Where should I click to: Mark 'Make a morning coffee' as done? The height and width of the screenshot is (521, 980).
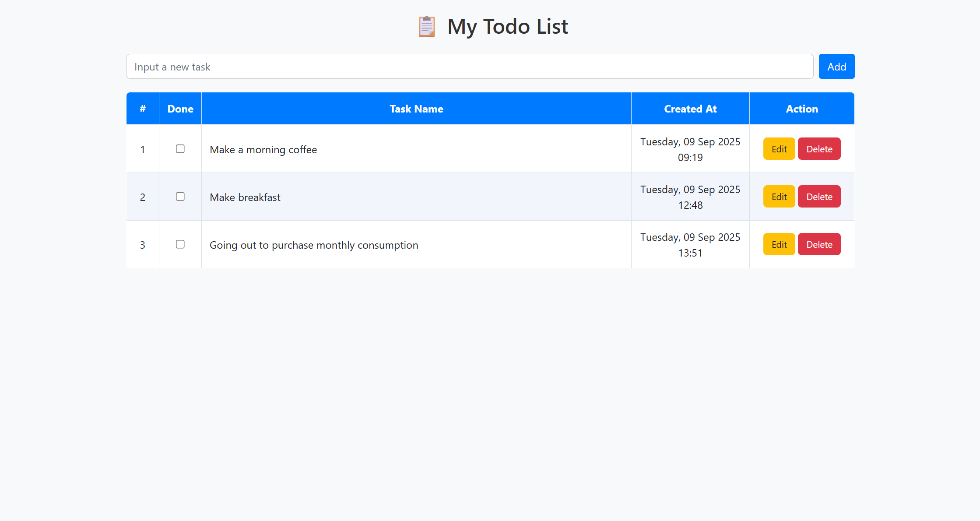[x=180, y=149]
